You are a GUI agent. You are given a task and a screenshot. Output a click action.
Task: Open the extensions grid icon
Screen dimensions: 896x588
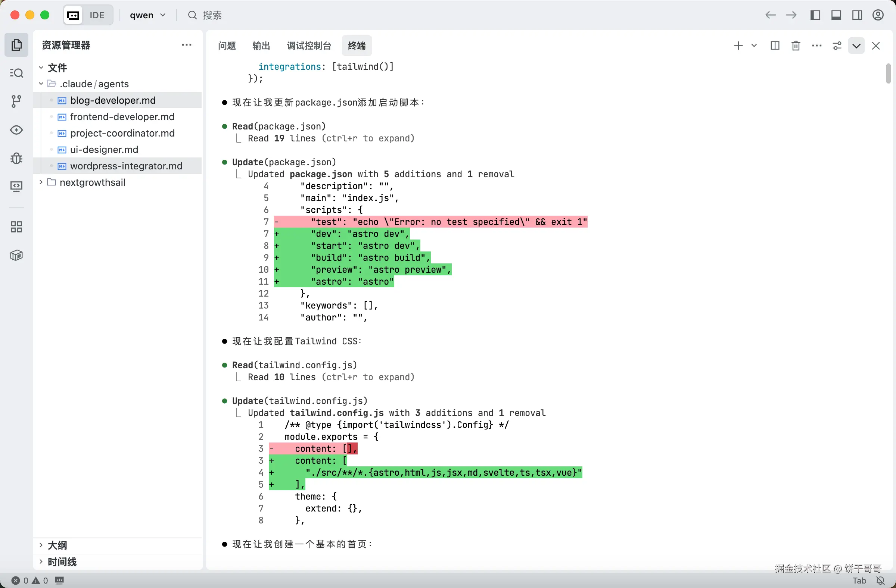pos(16,227)
